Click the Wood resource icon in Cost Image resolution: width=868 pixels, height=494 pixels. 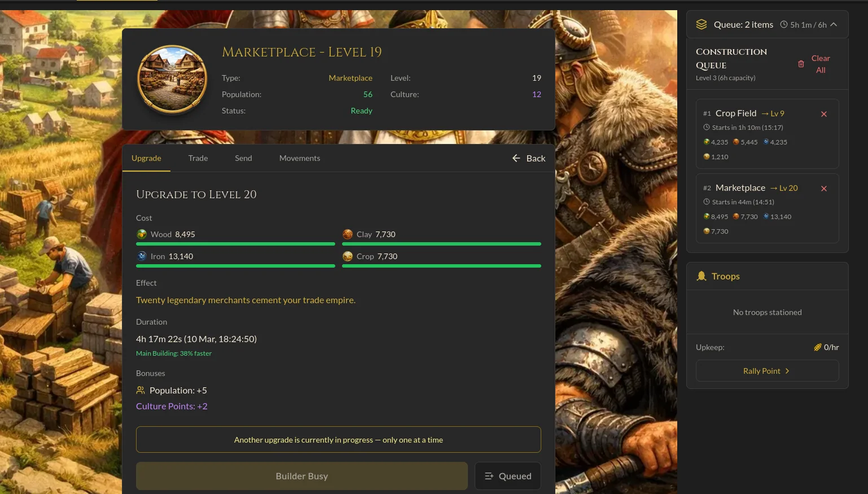point(142,234)
